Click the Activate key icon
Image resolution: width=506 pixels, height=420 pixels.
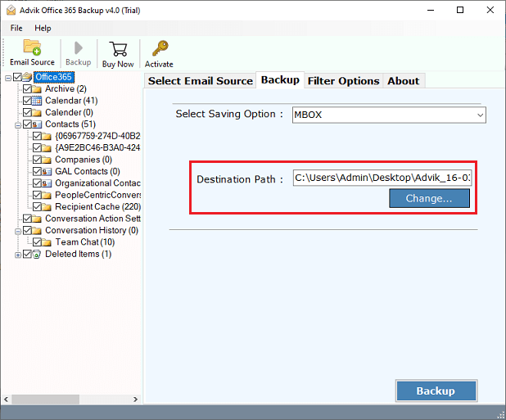click(x=160, y=48)
